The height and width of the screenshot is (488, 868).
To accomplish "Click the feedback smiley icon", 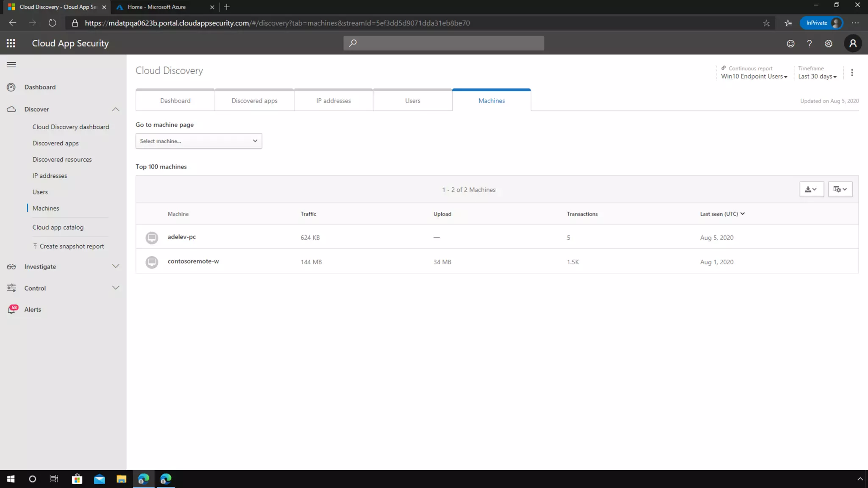I will point(790,43).
